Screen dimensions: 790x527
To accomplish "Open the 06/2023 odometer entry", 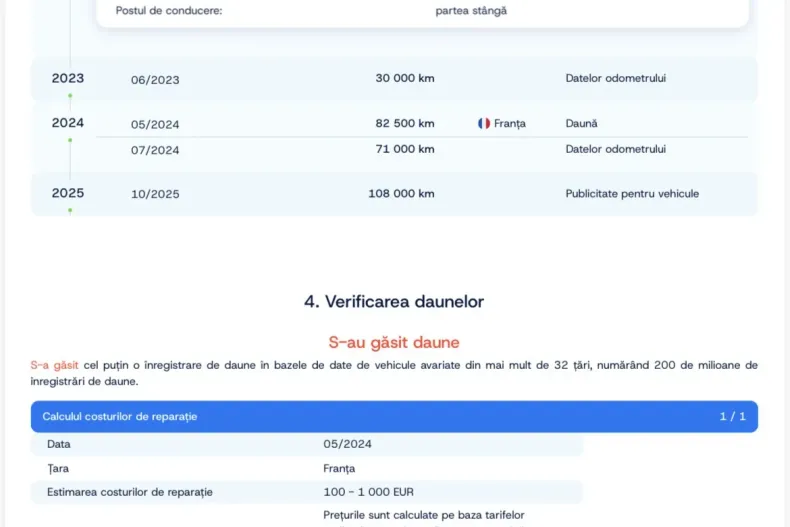I will [x=394, y=79].
